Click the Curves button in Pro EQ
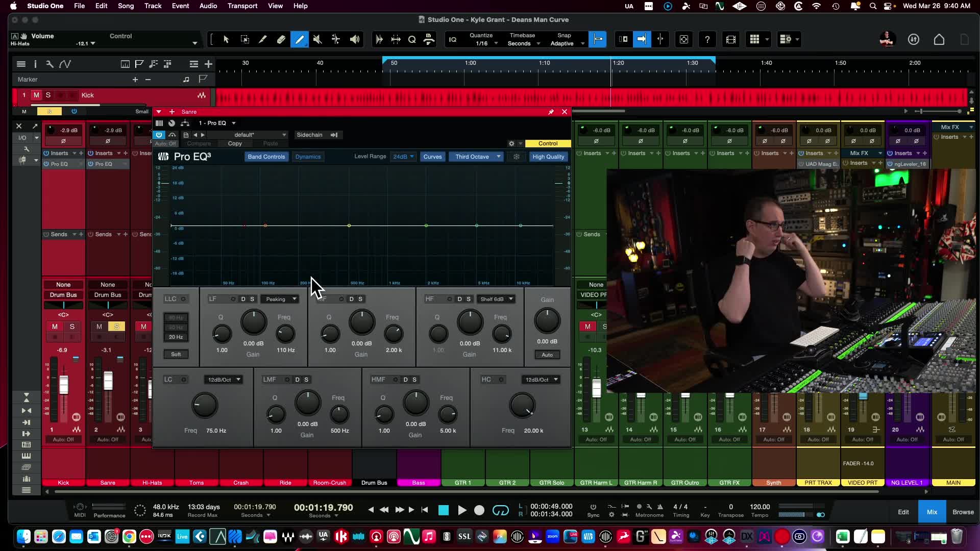 [432, 157]
